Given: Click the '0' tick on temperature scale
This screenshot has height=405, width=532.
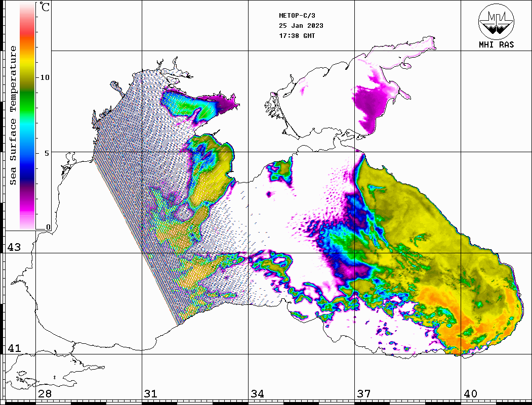Looking at the screenshot, I should 48,227.
